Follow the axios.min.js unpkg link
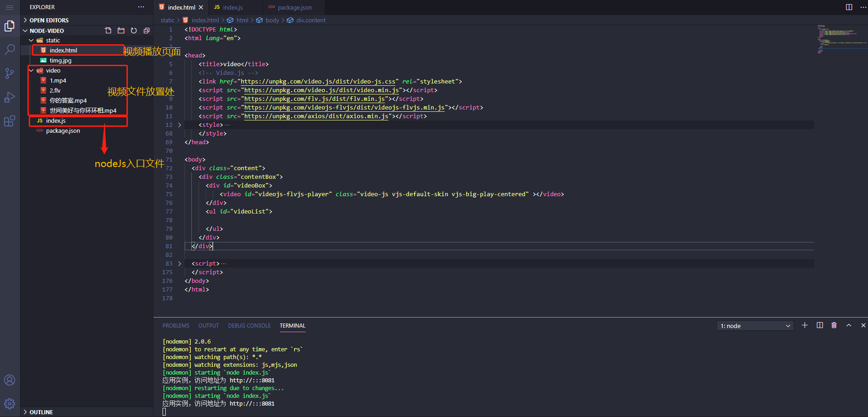 point(317,116)
